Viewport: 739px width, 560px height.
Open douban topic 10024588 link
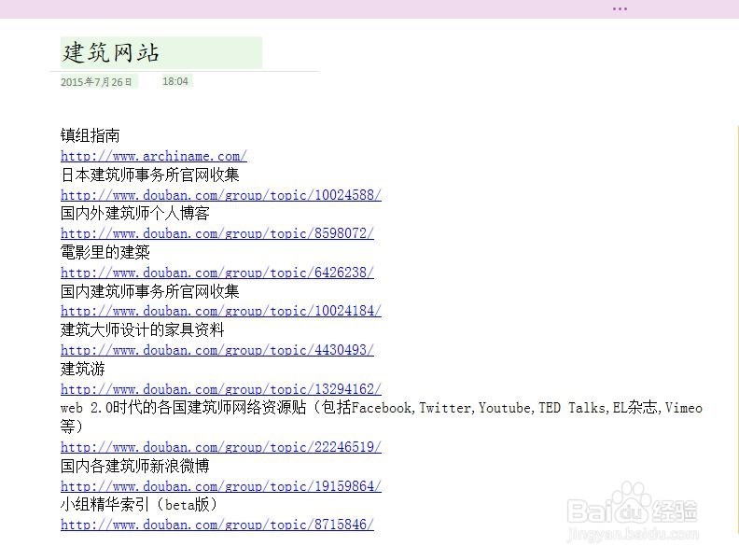221,195
